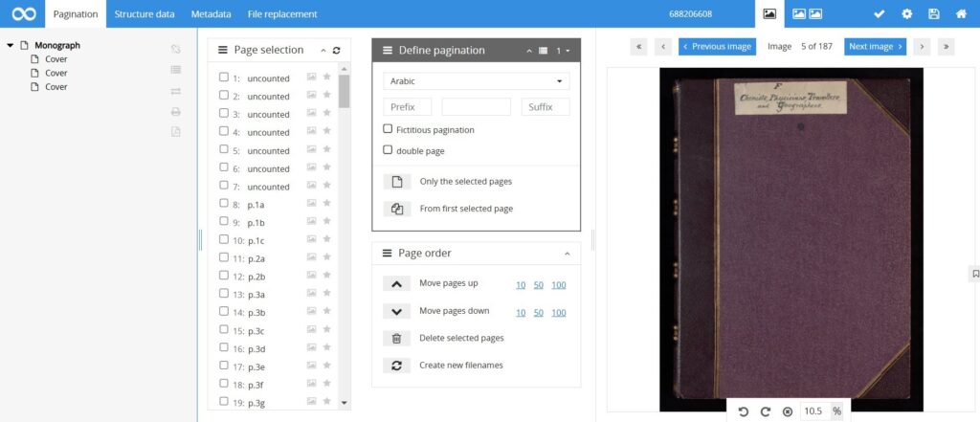Image resolution: width=980 pixels, height=422 pixels.
Task: Collapse the Page order panel
Action: pyautogui.click(x=567, y=254)
